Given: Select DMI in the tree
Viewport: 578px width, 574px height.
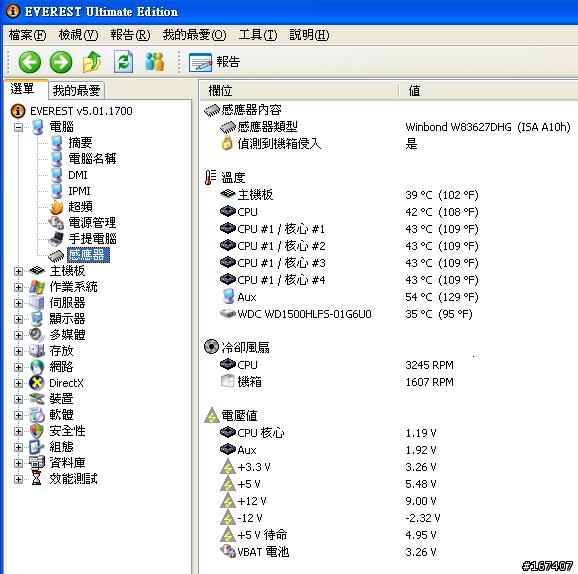Looking at the screenshot, I should coord(78,175).
